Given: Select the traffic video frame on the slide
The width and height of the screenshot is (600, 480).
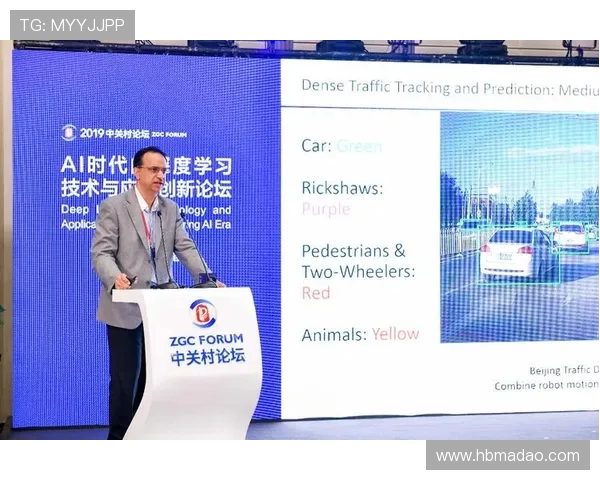Looking at the screenshot, I should (520, 227).
